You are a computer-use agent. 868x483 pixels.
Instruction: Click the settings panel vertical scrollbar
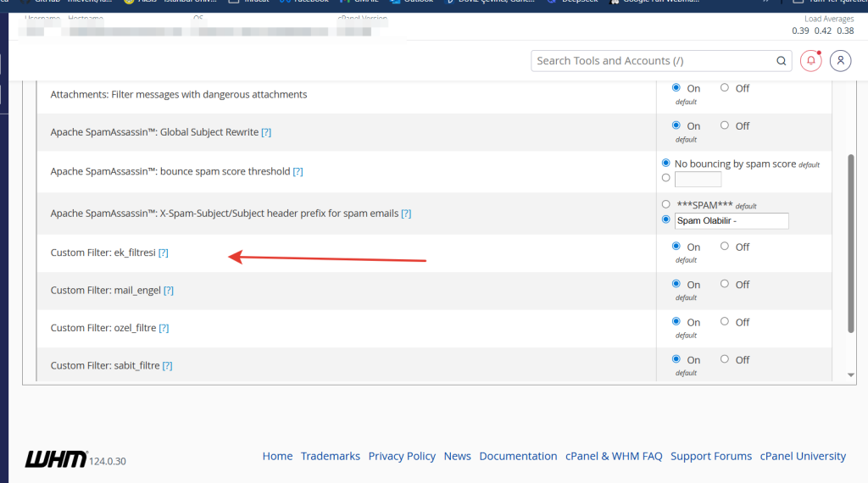851,243
